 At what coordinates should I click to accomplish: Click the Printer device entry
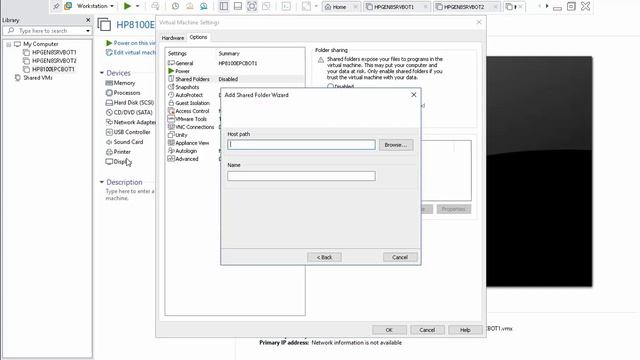tap(118, 151)
